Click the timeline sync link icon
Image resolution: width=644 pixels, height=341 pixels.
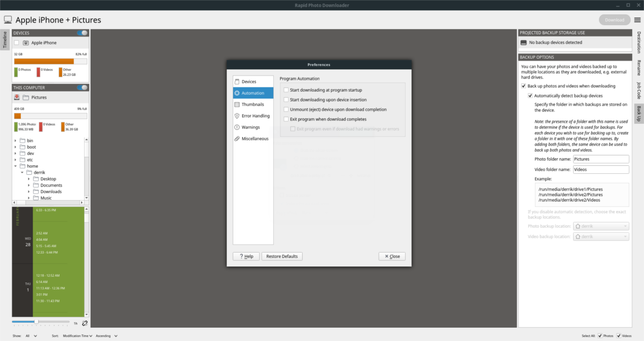point(85,323)
